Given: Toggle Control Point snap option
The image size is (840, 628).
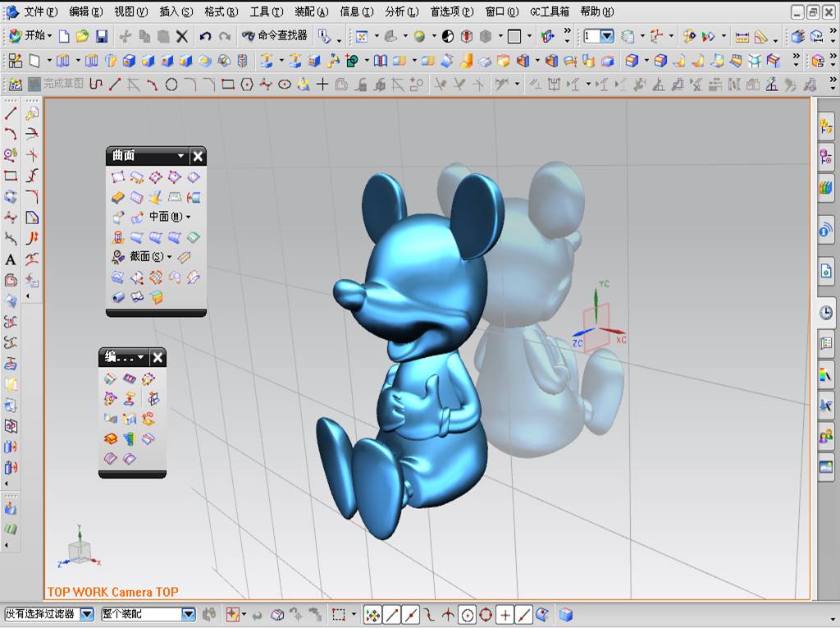Looking at the screenshot, I should [x=430, y=615].
